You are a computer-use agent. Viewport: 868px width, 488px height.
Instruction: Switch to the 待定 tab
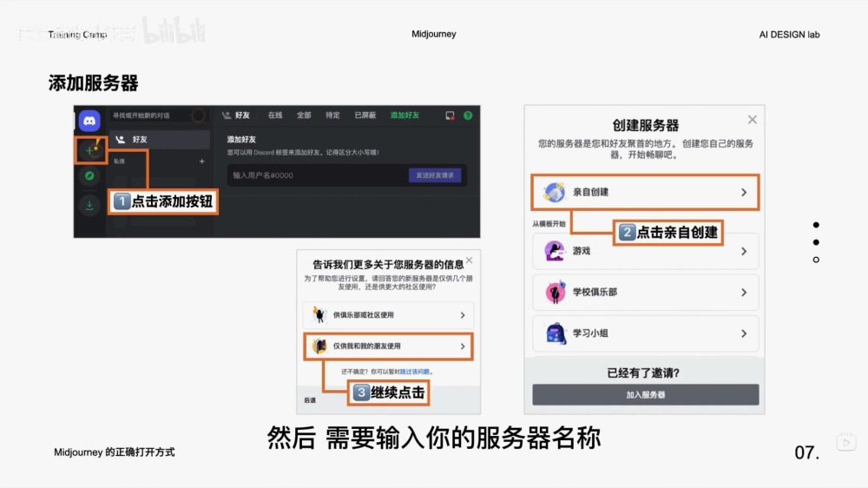[332, 115]
